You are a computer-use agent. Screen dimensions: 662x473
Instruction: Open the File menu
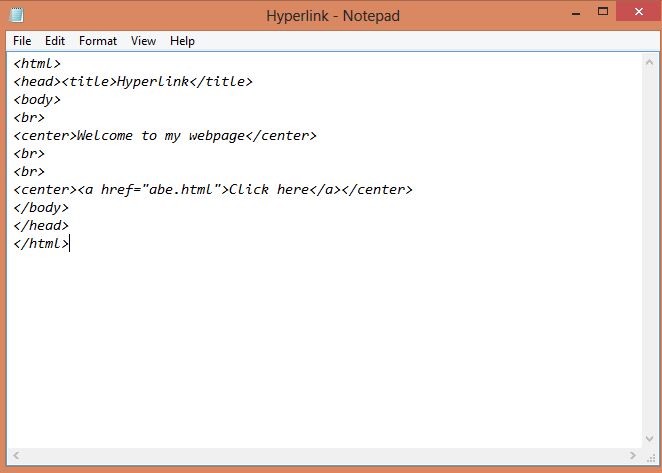tap(22, 41)
